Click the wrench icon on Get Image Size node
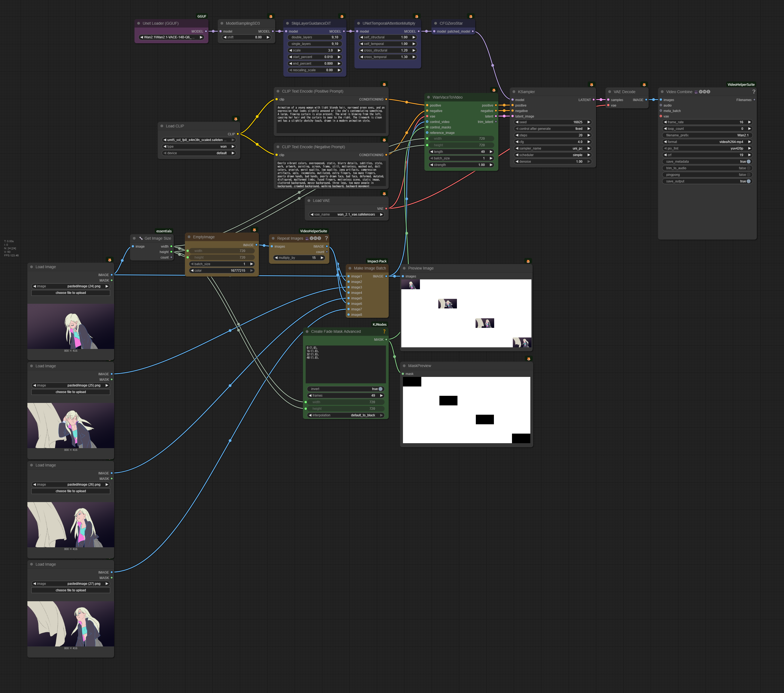Viewport: 784px width, 693px height. 141,238
